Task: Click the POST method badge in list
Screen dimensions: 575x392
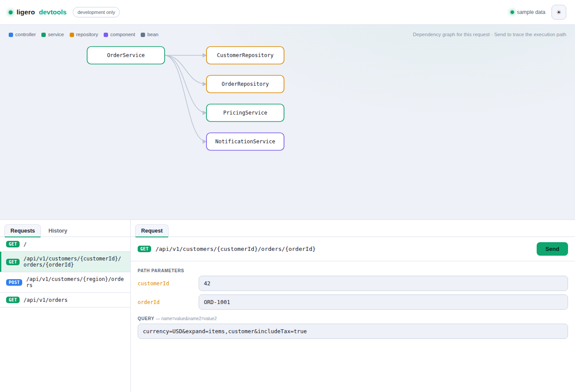Action: pos(14,282)
